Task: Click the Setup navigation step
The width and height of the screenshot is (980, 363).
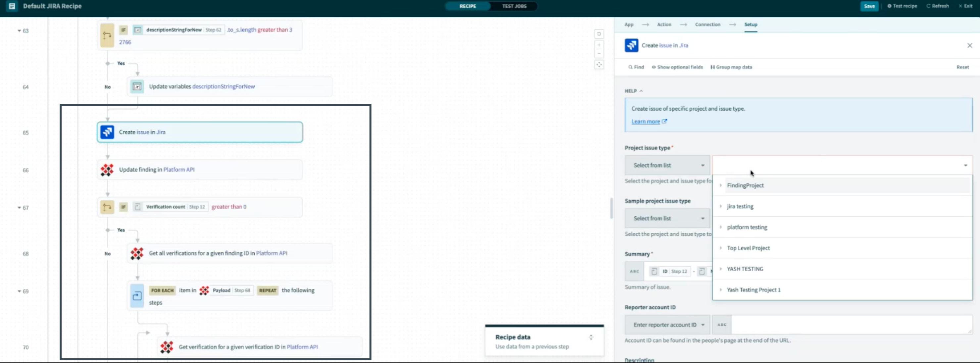Action: 751,25
